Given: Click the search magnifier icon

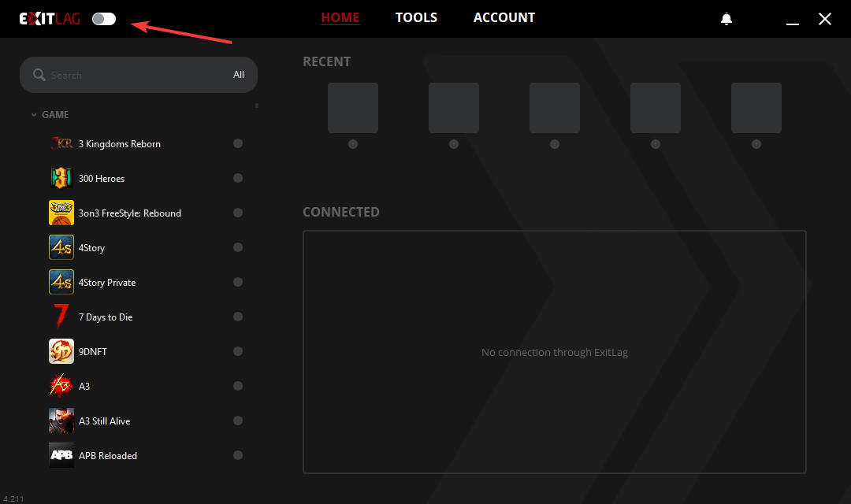Looking at the screenshot, I should [x=39, y=75].
